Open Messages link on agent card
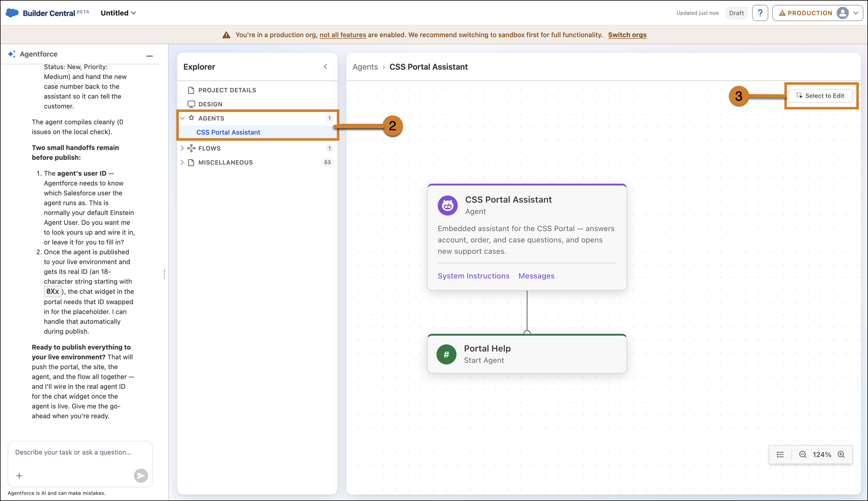Viewport: 868px width, 501px height. [x=536, y=276]
